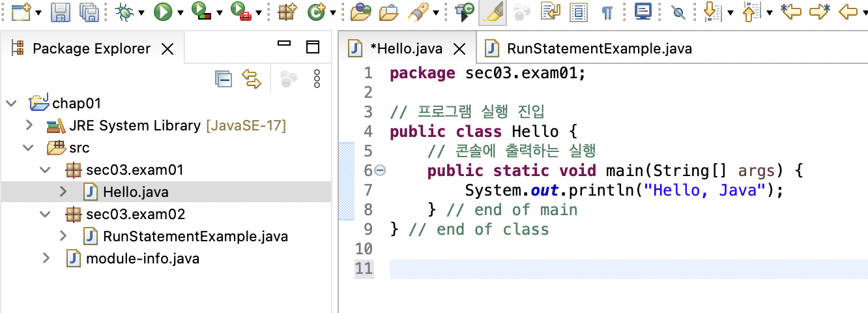Click the Open Console monitor icon
Image resolution: width=868 pixels, height=313 pixels.
tap(644, 11)
